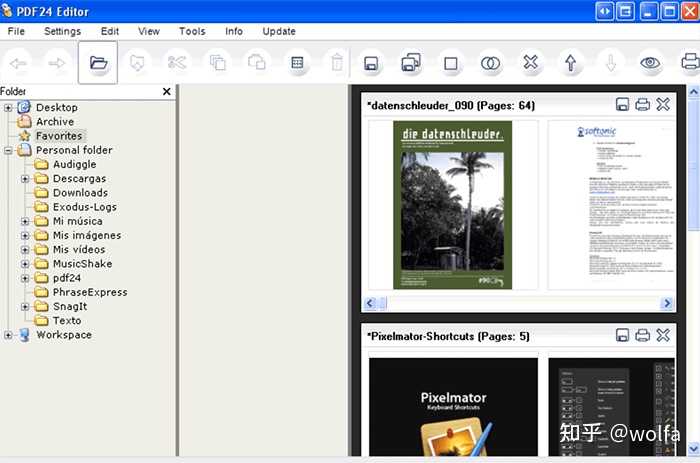The width and height of the screenshot is (700, 463).
Task: Click the trash delete icon in toolbar
Action: [x=337, y=63]
